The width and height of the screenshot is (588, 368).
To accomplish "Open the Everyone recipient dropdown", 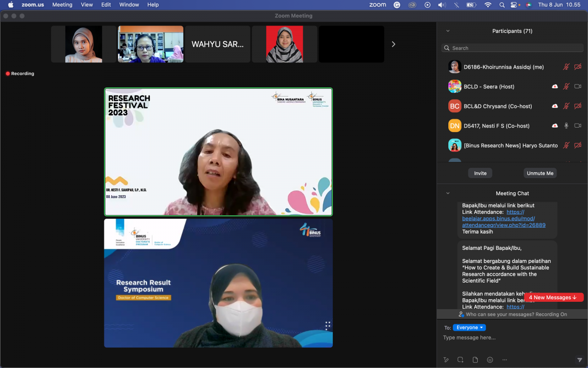I will [469, 328].
